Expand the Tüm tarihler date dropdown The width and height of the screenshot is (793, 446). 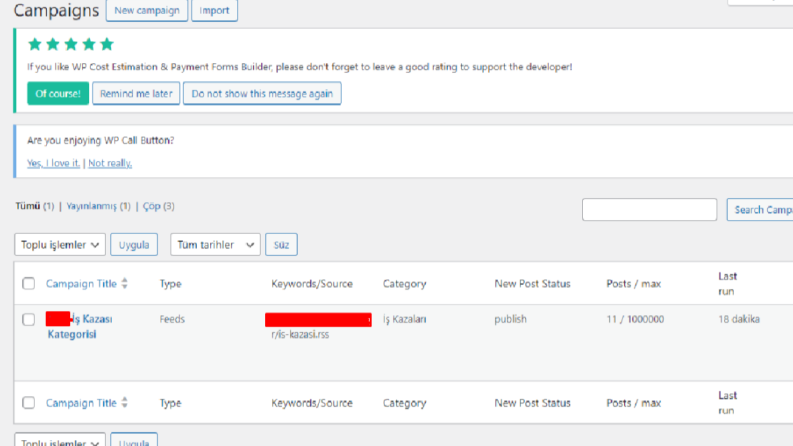[215, 245]
